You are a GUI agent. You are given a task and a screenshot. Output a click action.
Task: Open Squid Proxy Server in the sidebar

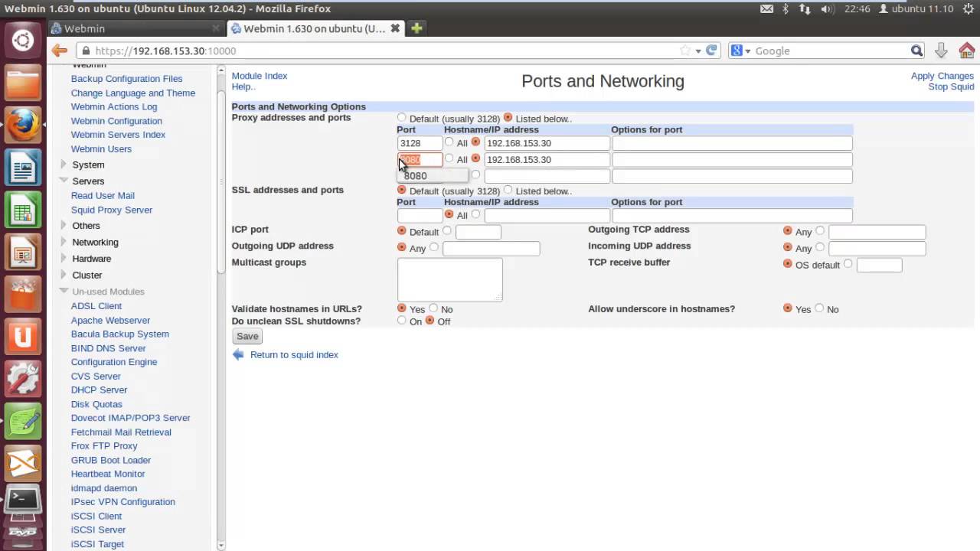click(112, 210)
